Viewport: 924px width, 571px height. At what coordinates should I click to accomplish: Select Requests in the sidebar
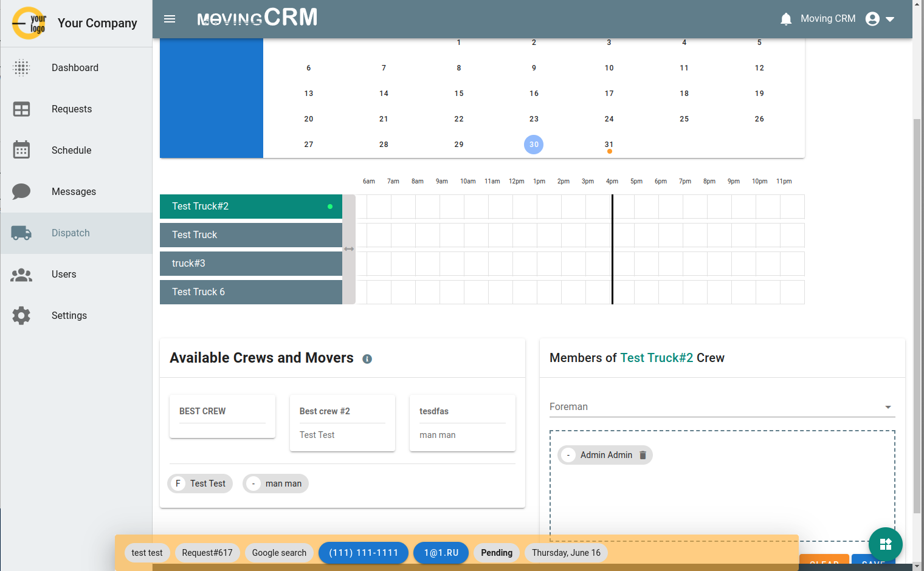click(21, 109)
